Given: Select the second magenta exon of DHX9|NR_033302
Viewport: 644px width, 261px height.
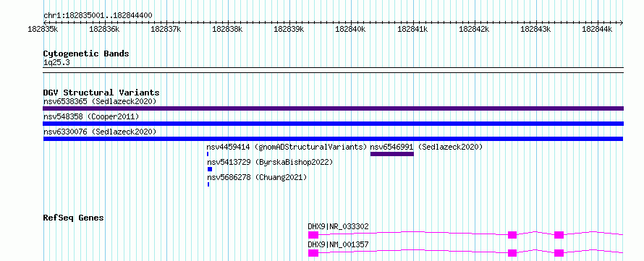Looking at the screenshot, I should (512, 235).
